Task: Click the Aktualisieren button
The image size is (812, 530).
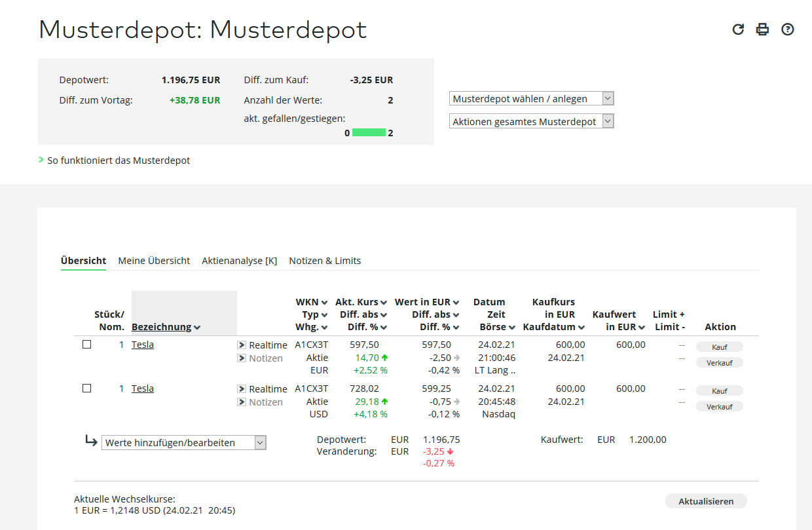Action: (x=706, y=501)
